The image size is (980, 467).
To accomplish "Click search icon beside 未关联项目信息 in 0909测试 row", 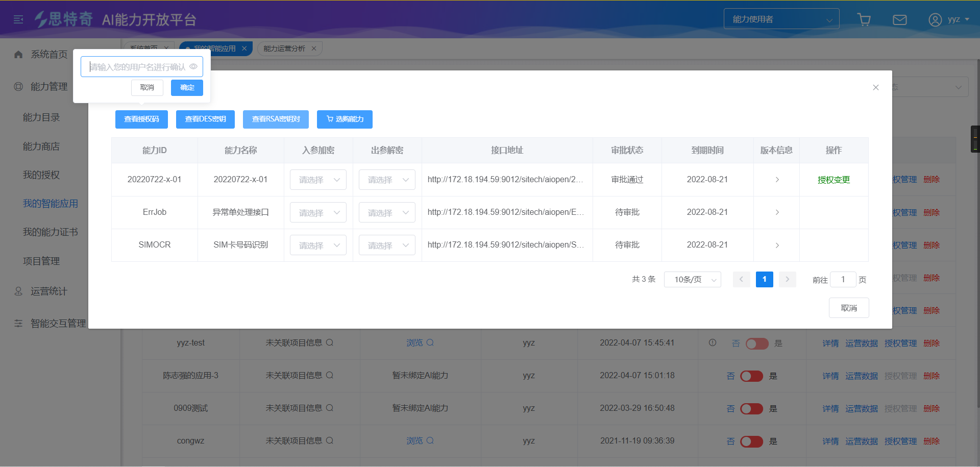I will tap(330, 408).
